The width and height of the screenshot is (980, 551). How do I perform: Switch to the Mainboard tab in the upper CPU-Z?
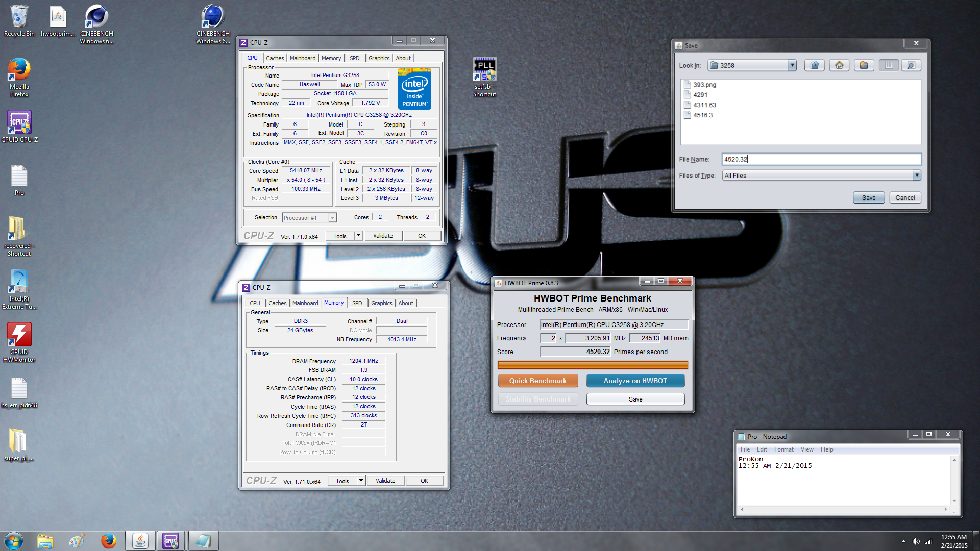[303, 58]
